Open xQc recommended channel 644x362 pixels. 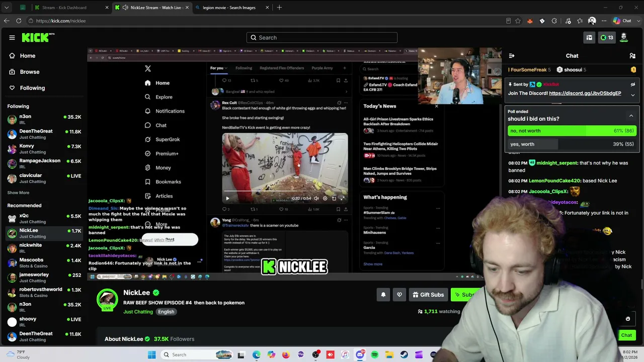point(44,219)
